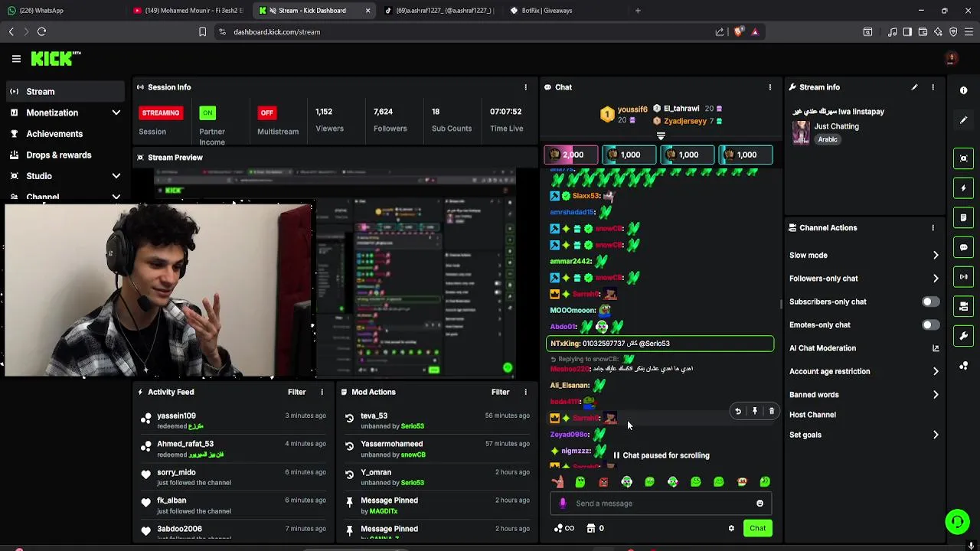Click the Send a message input field
The width and height of the screenshot is (980, 551).
point(661,504)
